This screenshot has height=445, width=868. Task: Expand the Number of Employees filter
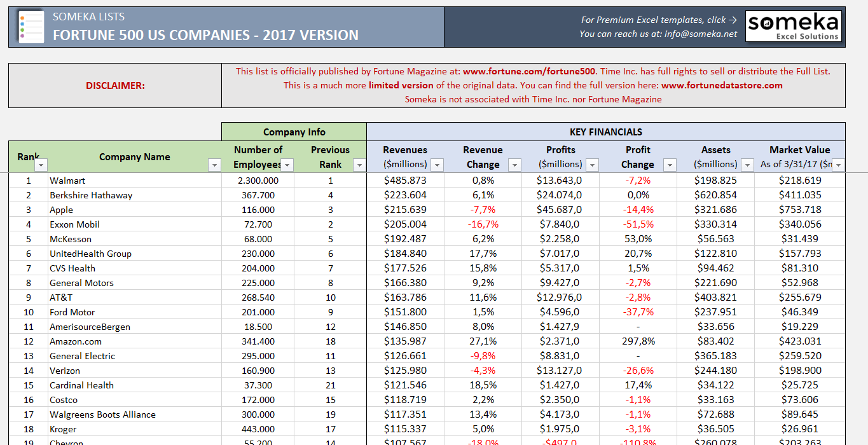pyautogui.click(x=287, y=165)
